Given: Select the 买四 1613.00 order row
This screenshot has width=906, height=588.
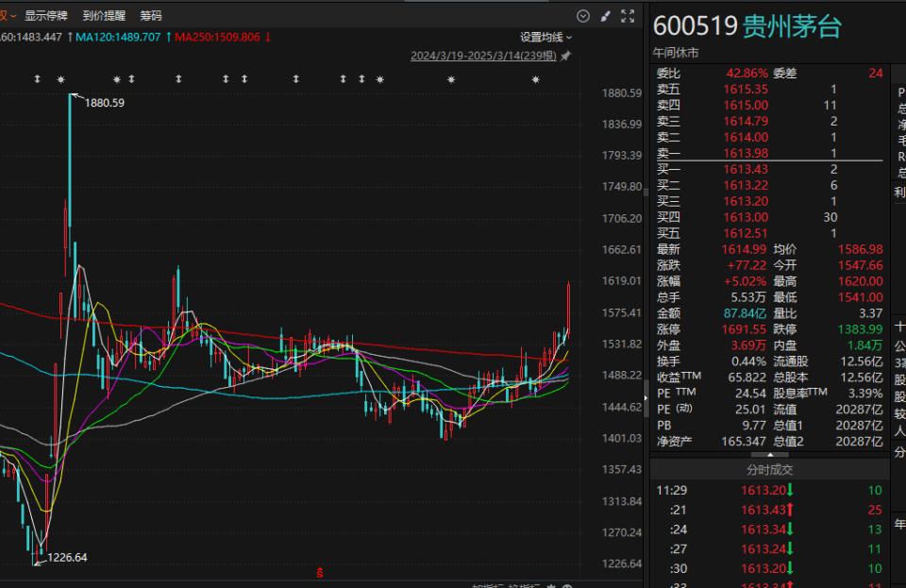Looking at the screenshot, I should [770, 217].
